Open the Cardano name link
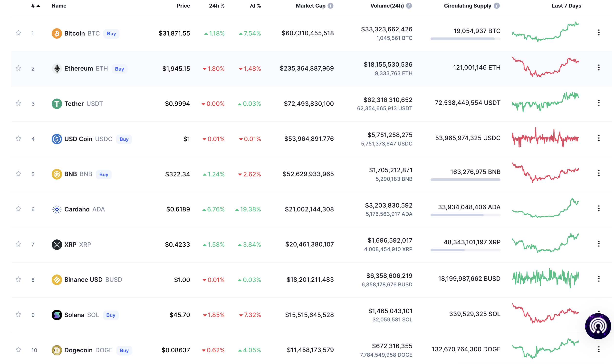Image resolution: width=614 pixels, height=364 pixels. 77,209
